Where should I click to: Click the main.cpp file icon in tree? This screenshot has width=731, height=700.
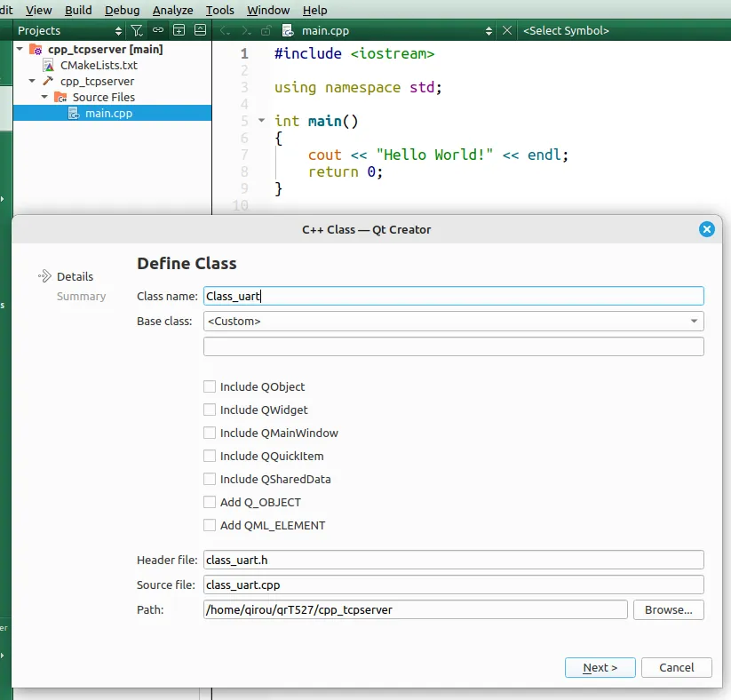(x=74, y=114)
